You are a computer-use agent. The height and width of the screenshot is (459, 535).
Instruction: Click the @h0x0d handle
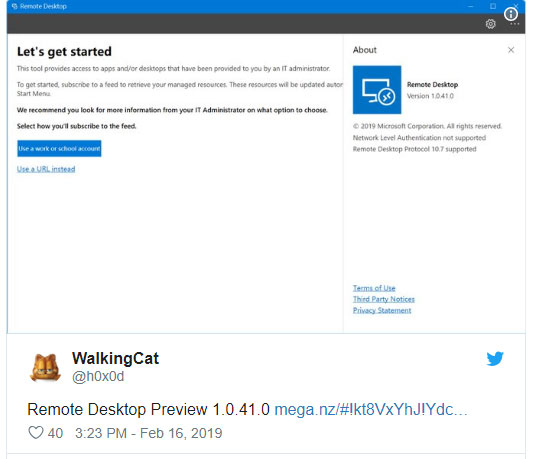(x=98, y=376)
